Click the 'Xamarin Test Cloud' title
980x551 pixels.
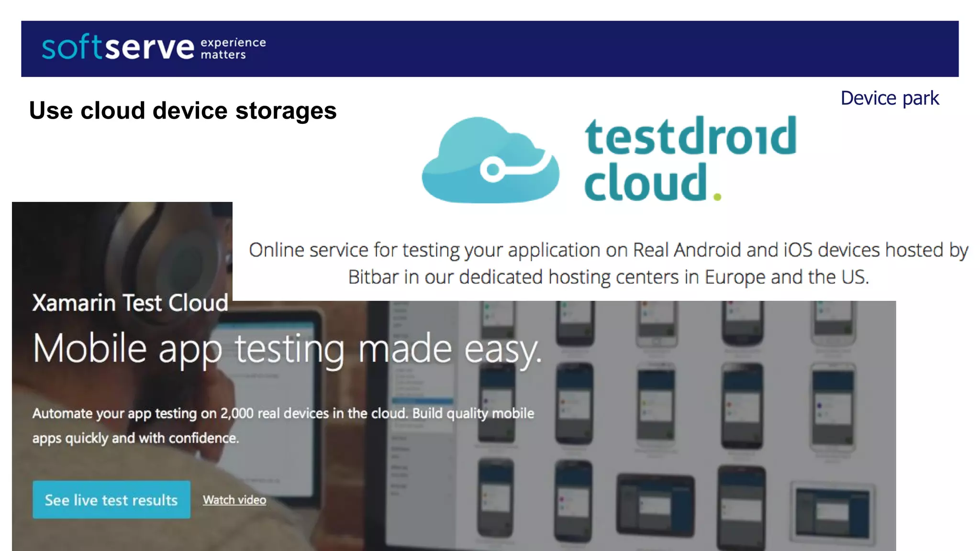click(x=130, y=303)
